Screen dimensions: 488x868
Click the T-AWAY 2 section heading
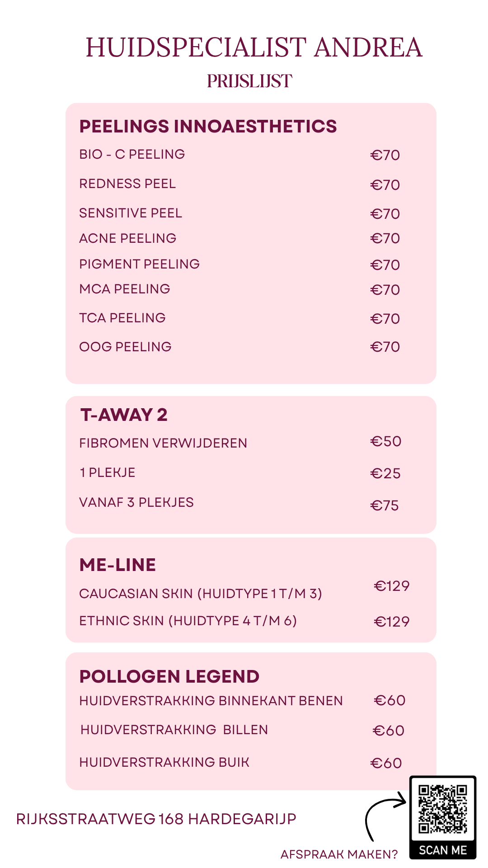[124, 415]
